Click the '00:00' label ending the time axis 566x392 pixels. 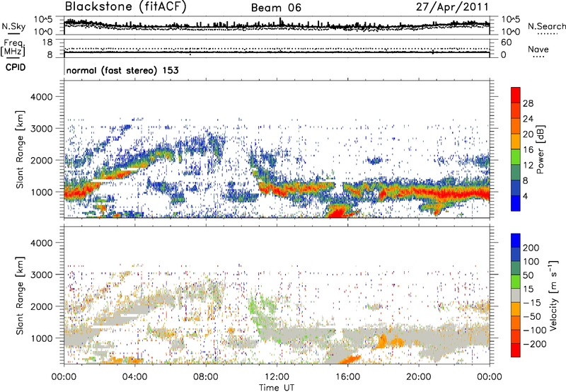pyautogui.click(x=490, y=377)
